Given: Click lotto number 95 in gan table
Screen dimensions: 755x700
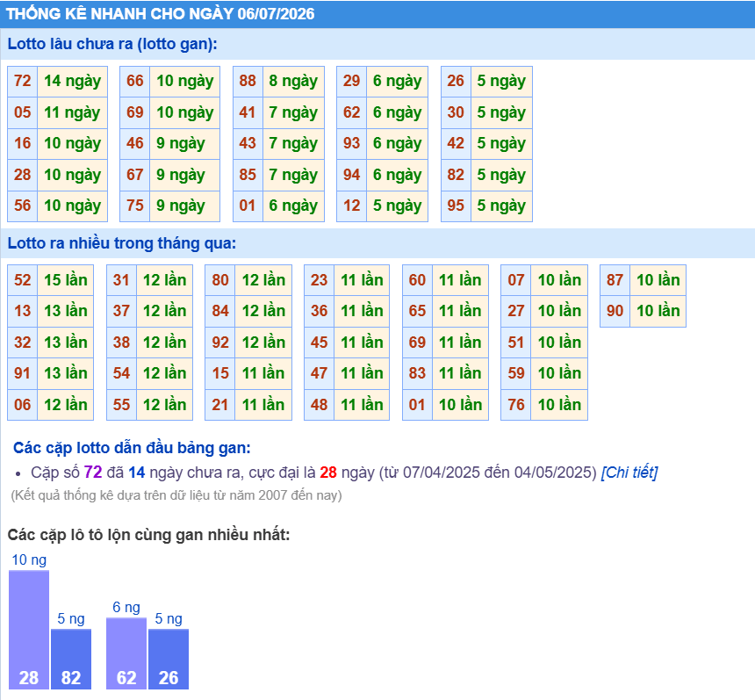Looking at the screenshot, I should pyautogui.click(x=456, y=206).
